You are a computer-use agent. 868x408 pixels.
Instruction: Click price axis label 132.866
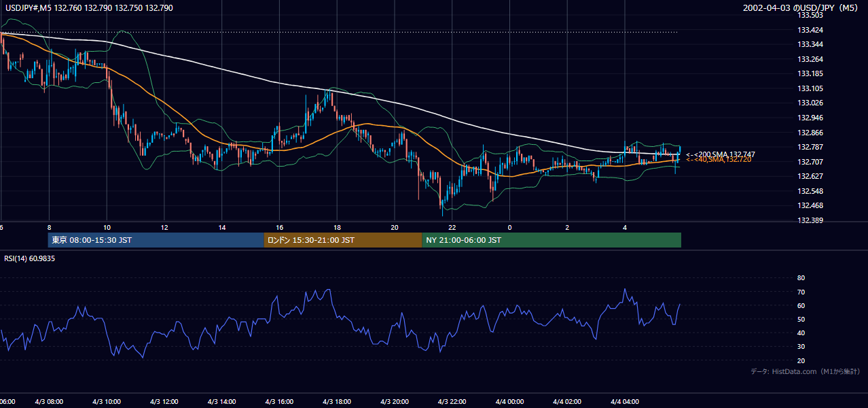(810, 133)
